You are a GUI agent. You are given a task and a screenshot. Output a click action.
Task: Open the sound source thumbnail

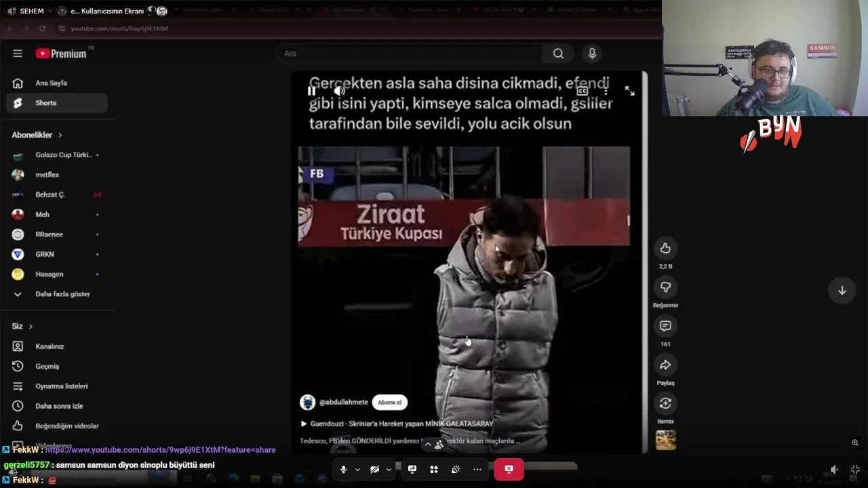click(x=665, y=440)
